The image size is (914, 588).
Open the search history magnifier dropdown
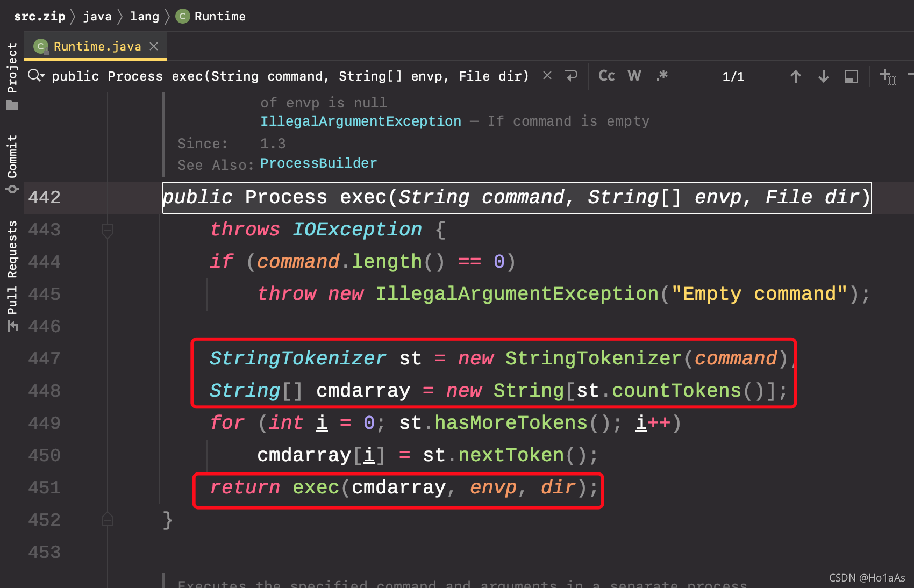click(x=36, y=76)
